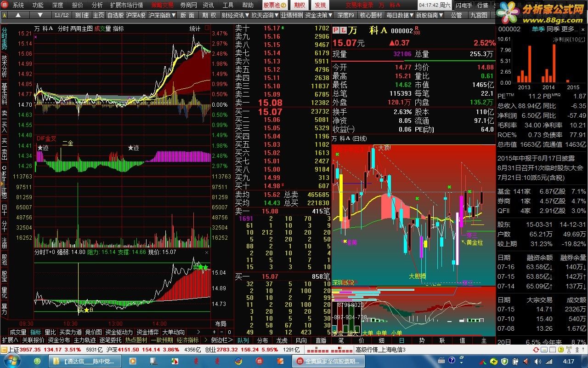
Task: Click the 闪电手 button
Action: 464,5
